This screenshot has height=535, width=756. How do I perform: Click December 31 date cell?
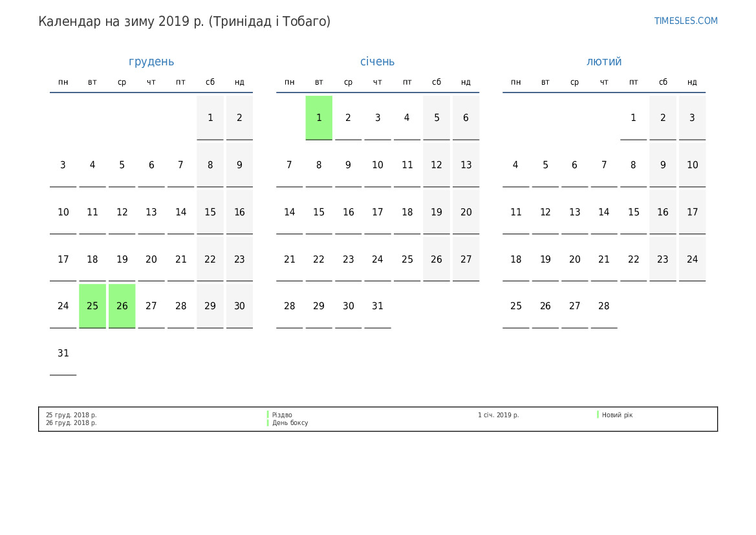pos(63,353)
